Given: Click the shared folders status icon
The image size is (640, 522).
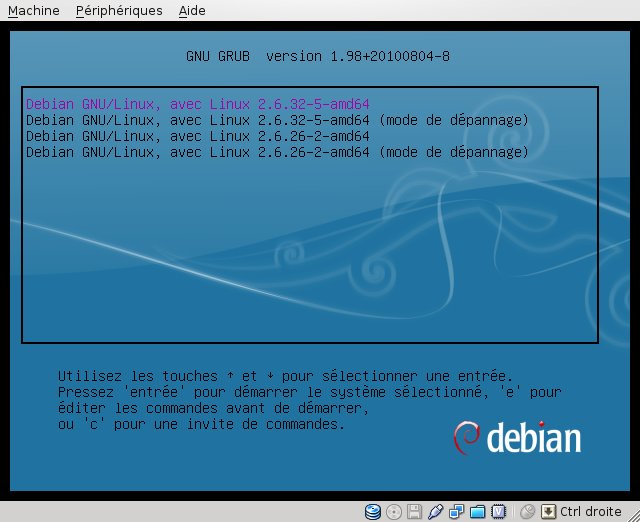Looking at the screenshot, I should click(477, 511).
